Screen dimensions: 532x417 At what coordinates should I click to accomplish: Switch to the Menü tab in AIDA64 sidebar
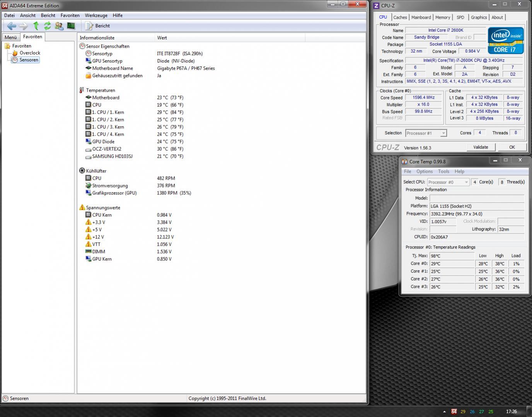[10, 37]
